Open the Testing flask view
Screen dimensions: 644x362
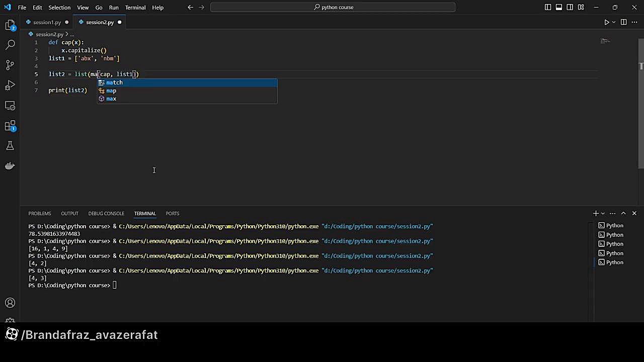click(10, 146)
